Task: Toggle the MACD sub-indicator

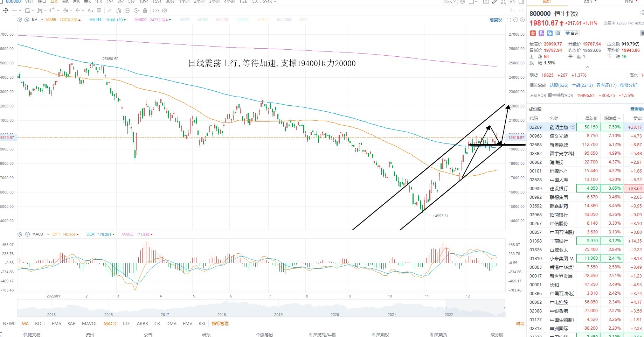Action: point(110,324)
